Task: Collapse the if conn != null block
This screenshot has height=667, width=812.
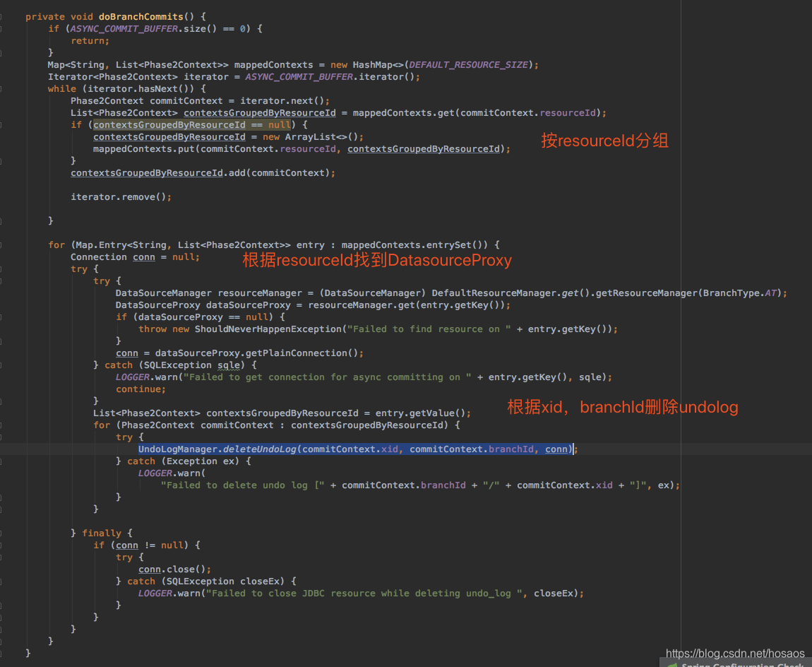Action: tap(2, 545)
